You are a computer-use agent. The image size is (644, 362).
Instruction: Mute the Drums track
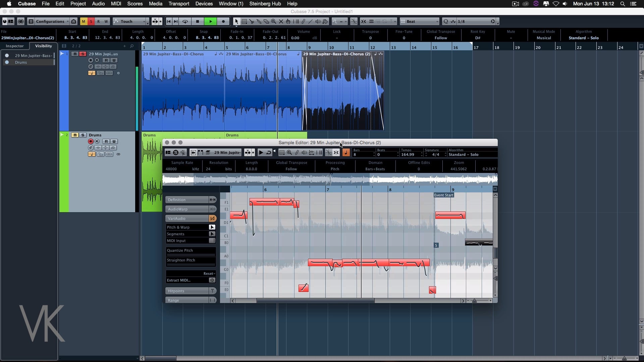[75, 135]
